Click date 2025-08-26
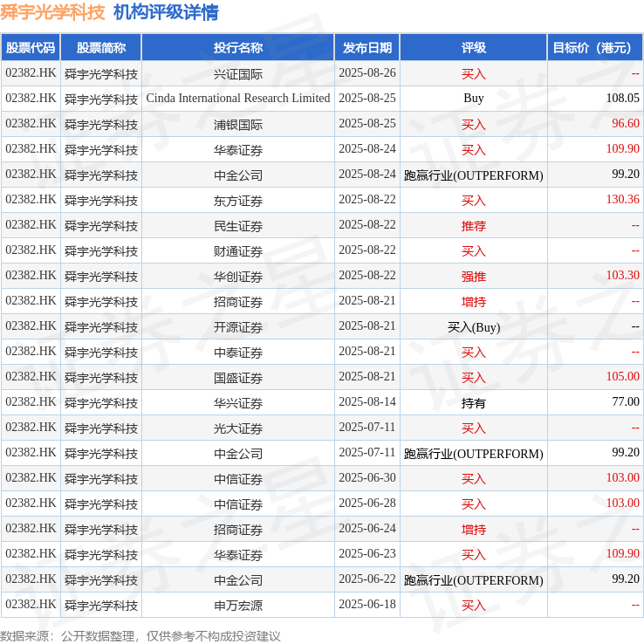644x644 pixels. (367, 72)
